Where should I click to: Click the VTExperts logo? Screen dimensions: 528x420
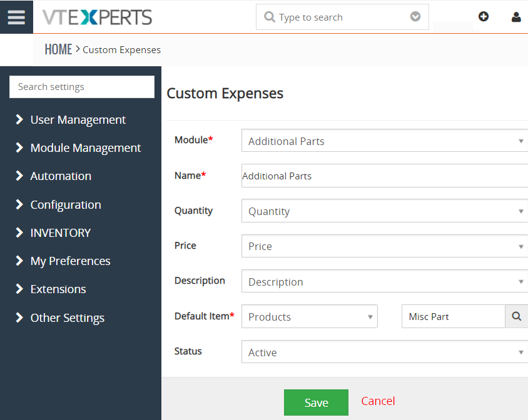pos(97,17)
